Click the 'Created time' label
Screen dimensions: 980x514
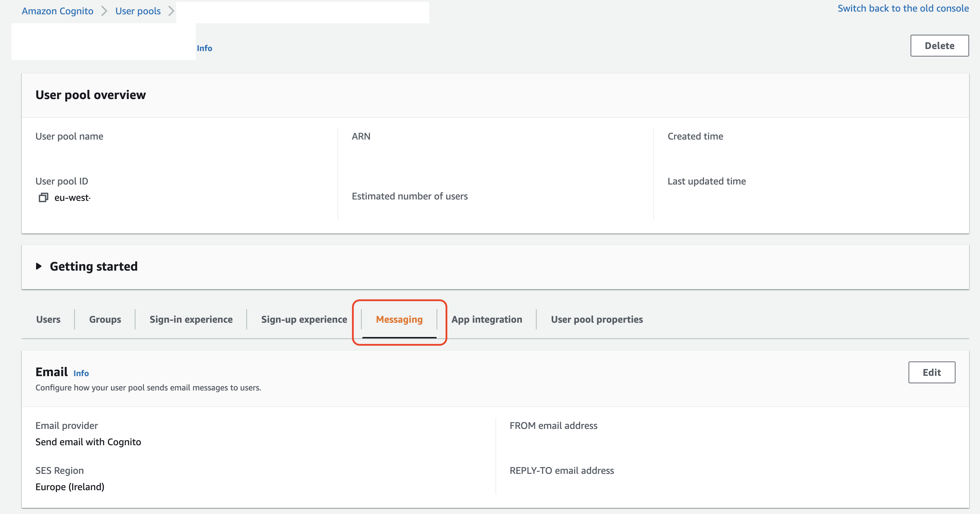(695, 136)
